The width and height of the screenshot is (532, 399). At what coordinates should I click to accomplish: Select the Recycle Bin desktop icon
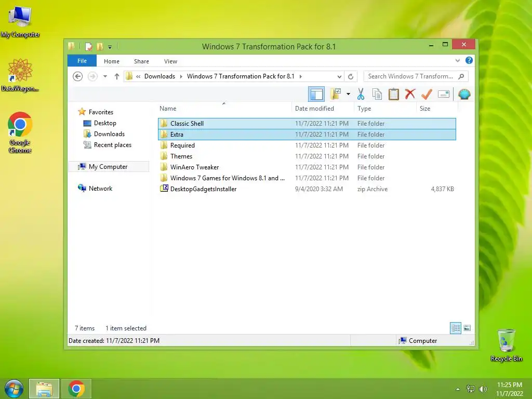click(506, 345)
